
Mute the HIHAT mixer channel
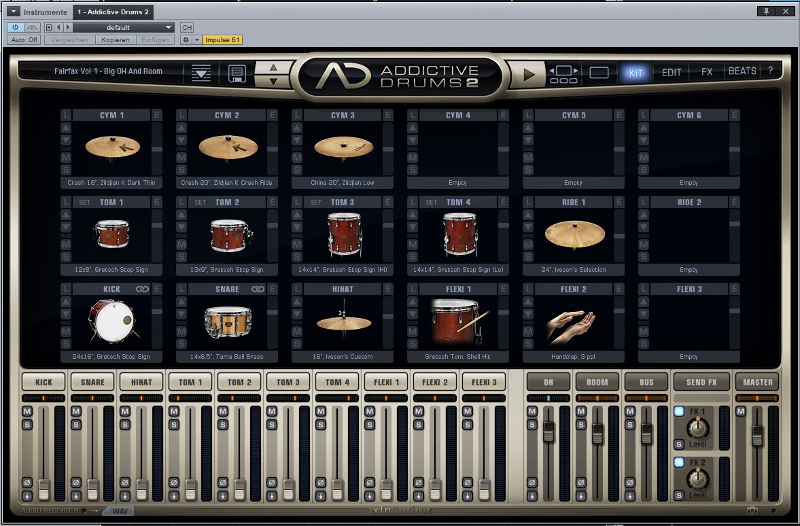click(x=125, y=411)
